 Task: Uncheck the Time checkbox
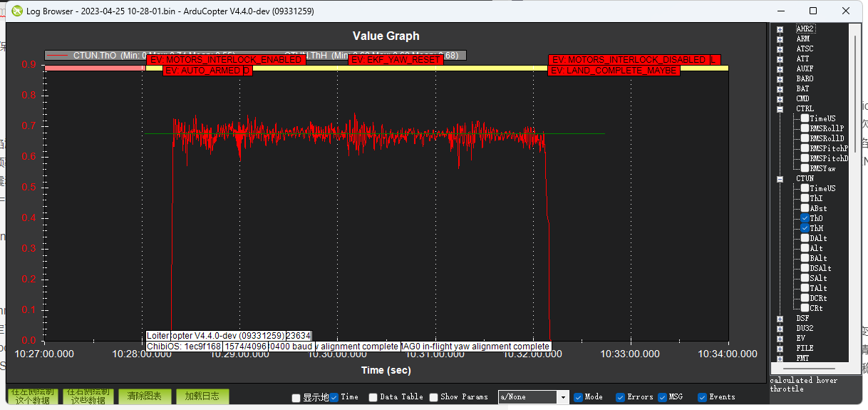point(334,397)
